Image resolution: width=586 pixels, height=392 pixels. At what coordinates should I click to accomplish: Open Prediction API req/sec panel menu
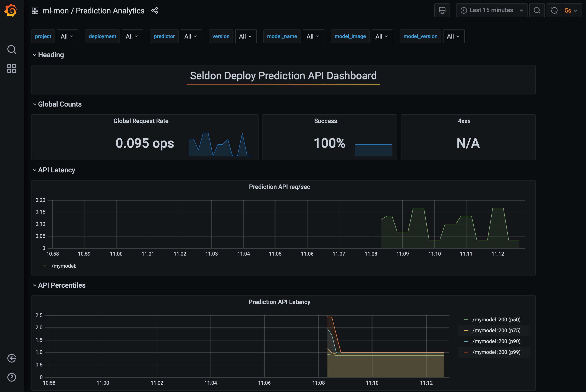click(280, 187)
